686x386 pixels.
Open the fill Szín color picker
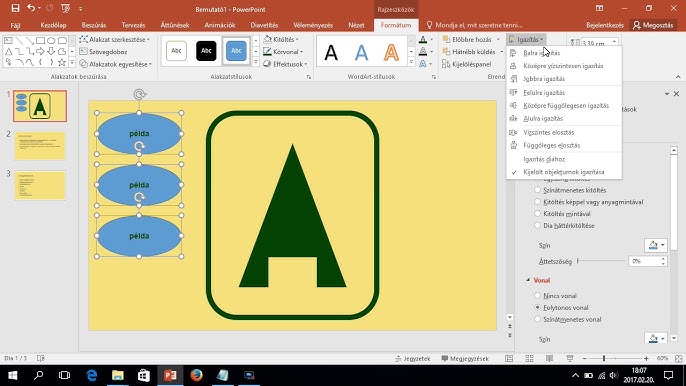click(x=656, y=245)
